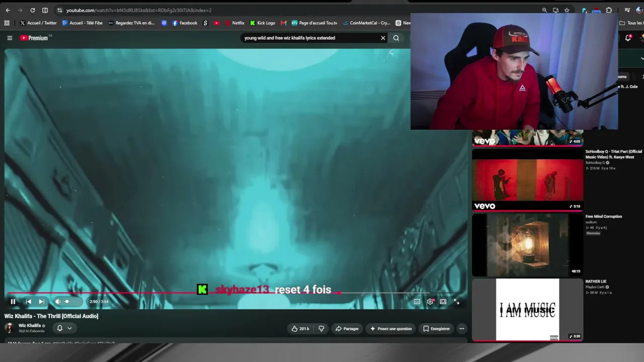Open the browser extensions puzzle icon
Screen dimensions: 644x362
click(609, 10)
